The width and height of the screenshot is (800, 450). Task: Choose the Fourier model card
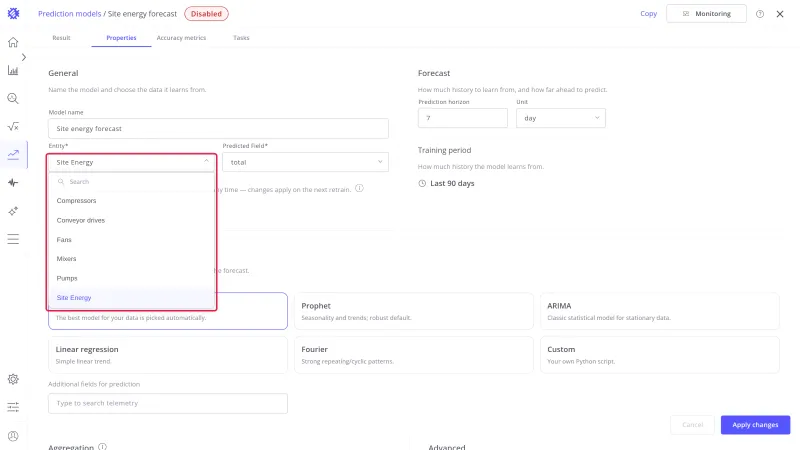414,355
